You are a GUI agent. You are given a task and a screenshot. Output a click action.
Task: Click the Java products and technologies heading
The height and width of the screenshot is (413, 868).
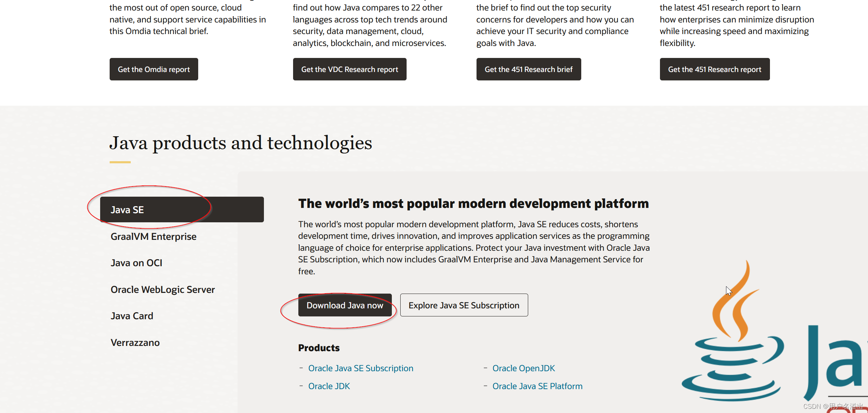coord(240,143)
